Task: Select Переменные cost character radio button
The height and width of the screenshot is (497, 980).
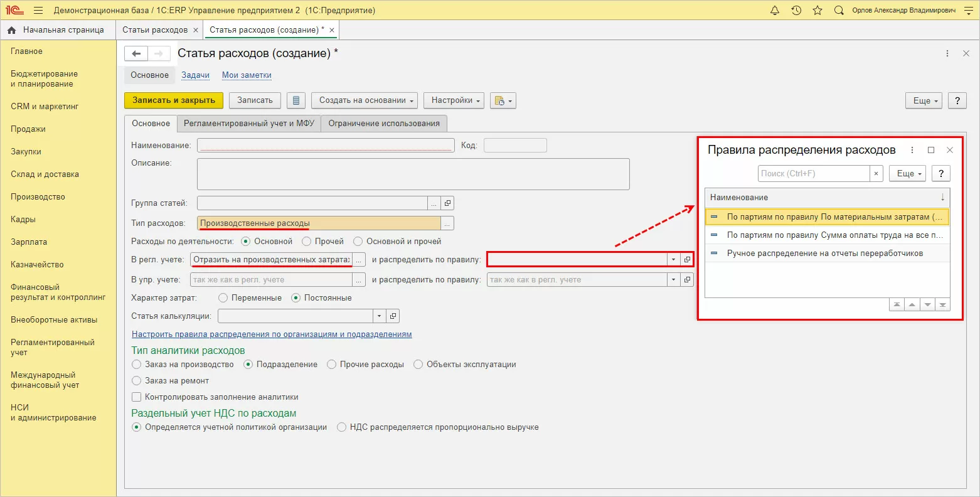Action: coord(223,298)
